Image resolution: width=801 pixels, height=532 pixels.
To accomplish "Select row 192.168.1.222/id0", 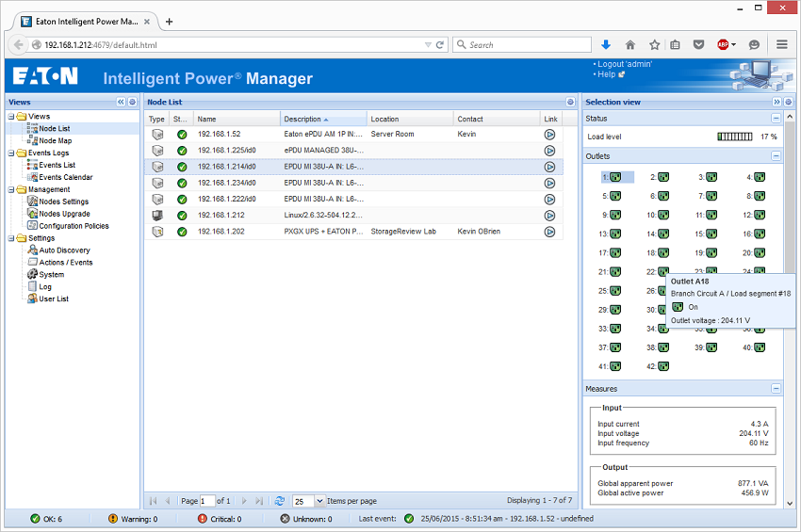I will (353, 199).
